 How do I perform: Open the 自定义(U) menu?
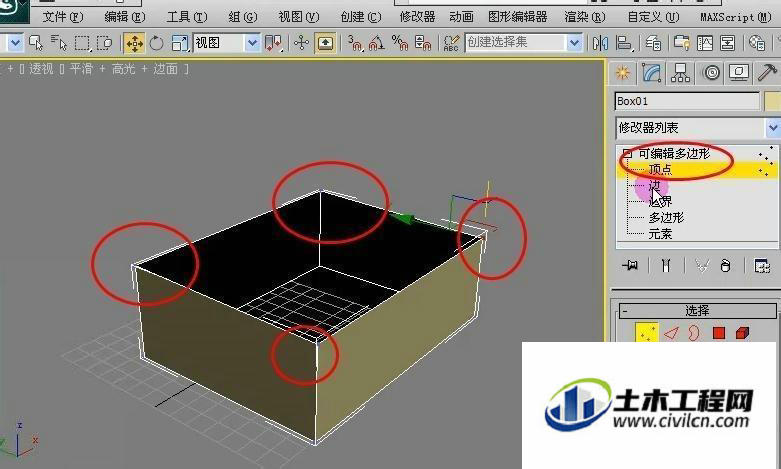tap(653, 17)
